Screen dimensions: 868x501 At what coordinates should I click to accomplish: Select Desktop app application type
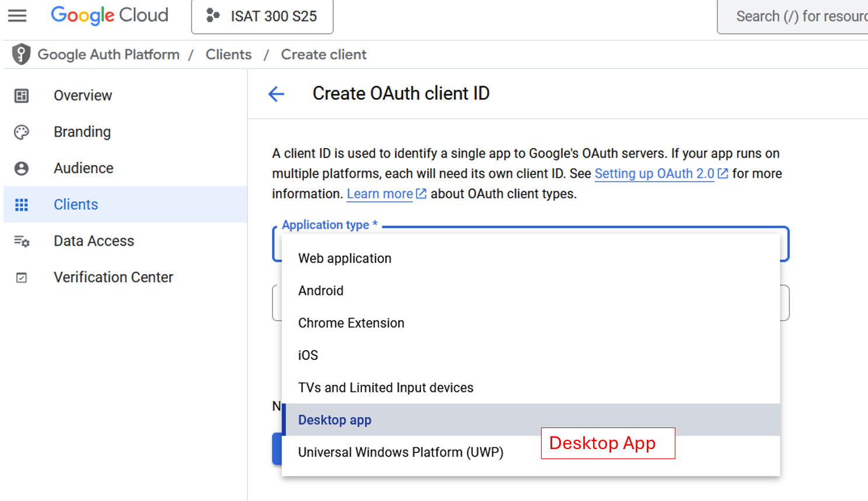531,420
